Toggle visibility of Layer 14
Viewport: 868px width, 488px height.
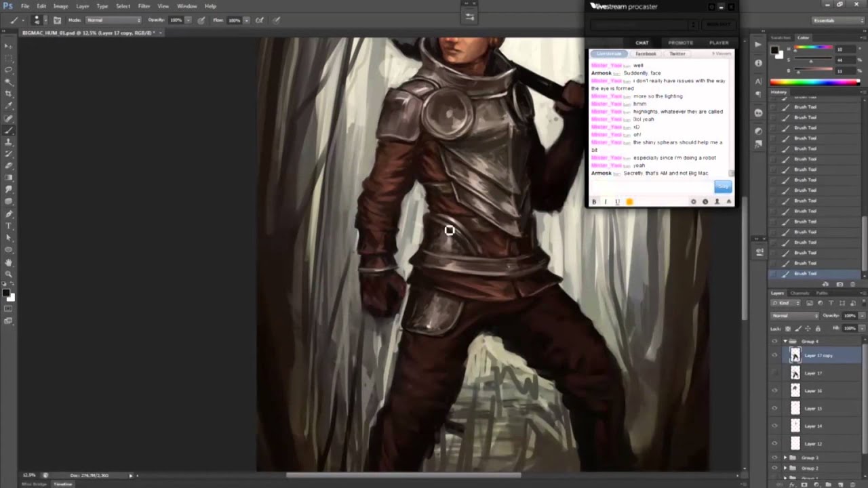(774, 426)
